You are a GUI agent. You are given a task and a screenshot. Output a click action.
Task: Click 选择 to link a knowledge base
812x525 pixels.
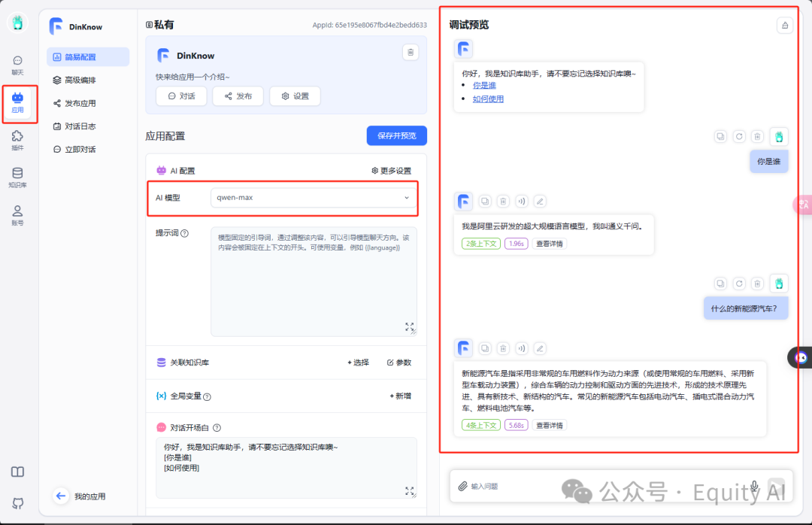coord(359,363)
